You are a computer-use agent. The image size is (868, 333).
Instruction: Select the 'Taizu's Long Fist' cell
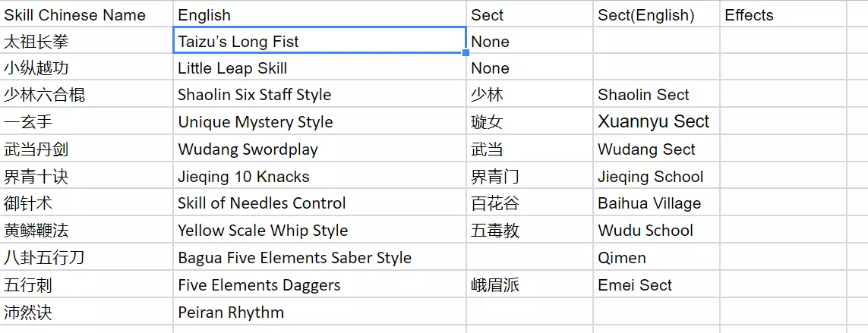pos(238,42)
